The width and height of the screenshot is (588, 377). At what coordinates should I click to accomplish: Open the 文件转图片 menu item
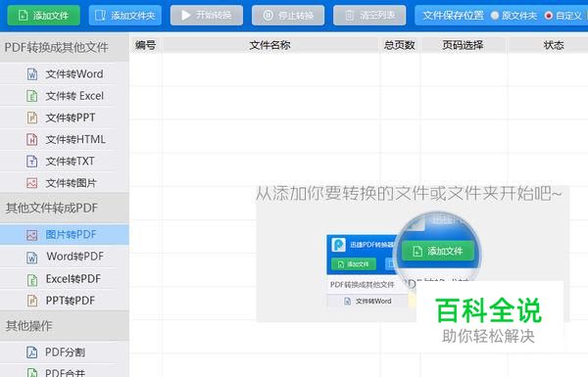click(x=65, y=183)
